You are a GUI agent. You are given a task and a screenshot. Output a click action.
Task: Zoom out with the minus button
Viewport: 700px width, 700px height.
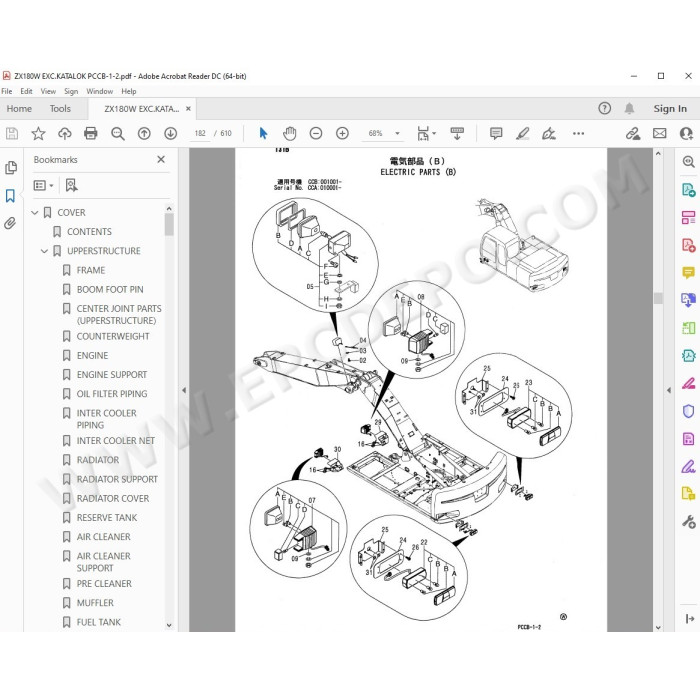click(316, 133)
